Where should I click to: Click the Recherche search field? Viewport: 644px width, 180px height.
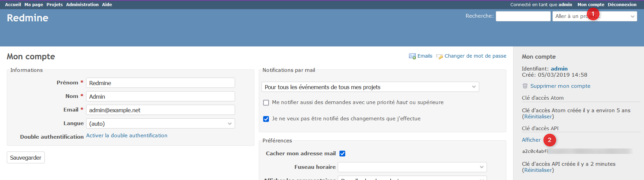click(523, 16)
